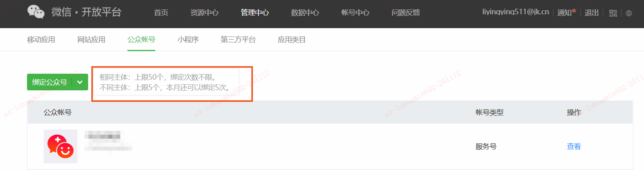The height and width of the screenshot is (170, 644).
Task: Click the WeChat Open Platform logo
Action: point(74,12)
